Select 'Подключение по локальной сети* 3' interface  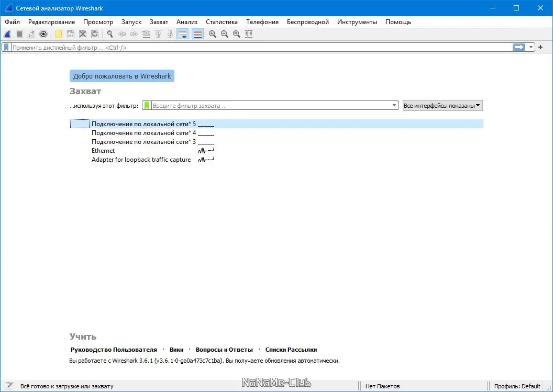click(276, 142)
